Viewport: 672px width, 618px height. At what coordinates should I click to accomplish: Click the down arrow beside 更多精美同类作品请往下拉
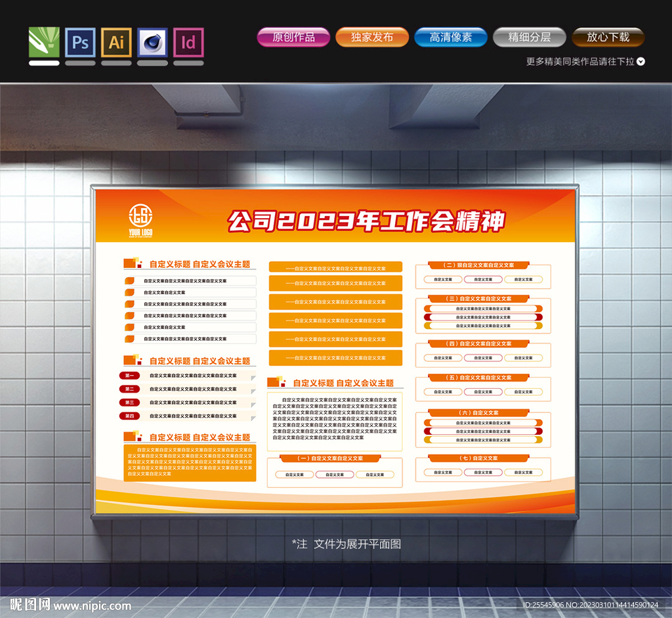pyautogui.click(x=640, y=61)
